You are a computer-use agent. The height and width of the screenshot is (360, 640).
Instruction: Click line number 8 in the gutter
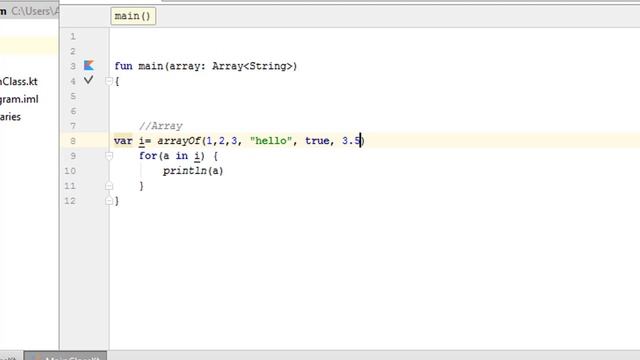pyautogui.click(x=73, y=141)
